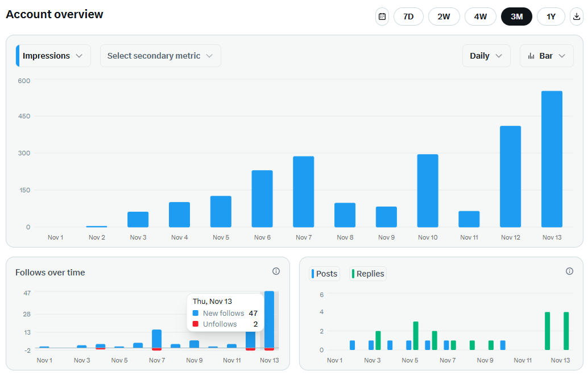Click the Nov 4 impressions bar

tap(179, 215)
